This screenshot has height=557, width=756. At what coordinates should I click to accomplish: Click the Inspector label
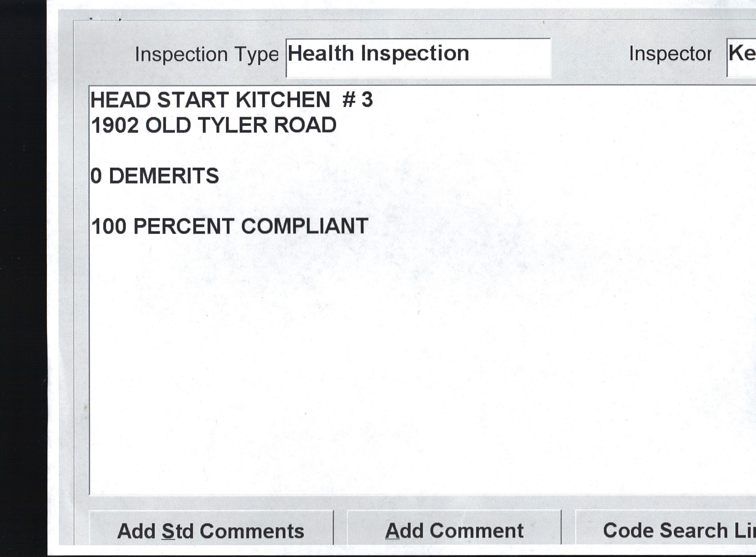(x=669, y=54)
